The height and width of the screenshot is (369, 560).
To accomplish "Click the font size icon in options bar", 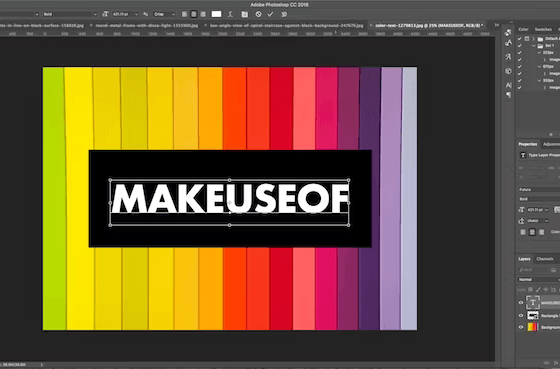I will pyautogui.click(x=105, y=14).
